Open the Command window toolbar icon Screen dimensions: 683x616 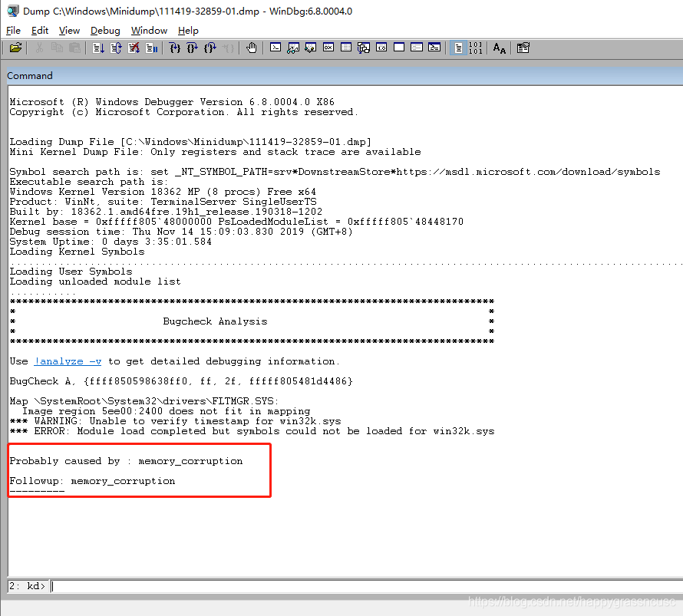click(276, 48)
